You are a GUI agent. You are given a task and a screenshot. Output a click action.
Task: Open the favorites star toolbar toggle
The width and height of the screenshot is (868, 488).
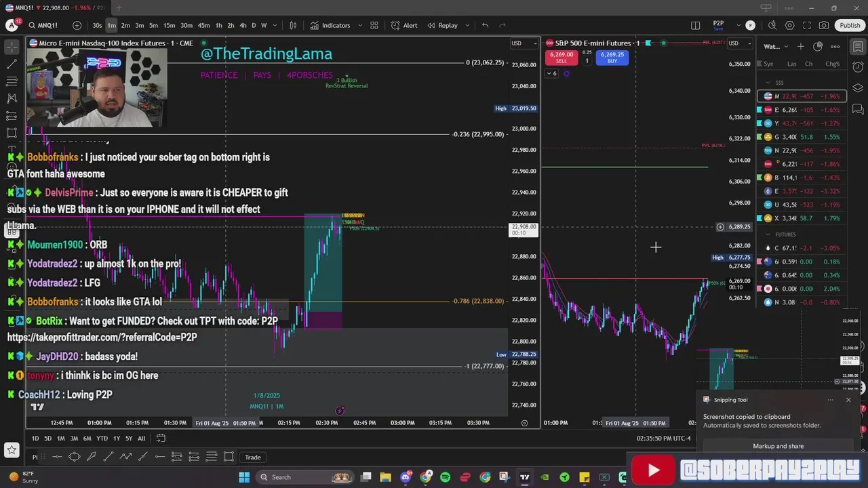12,449
